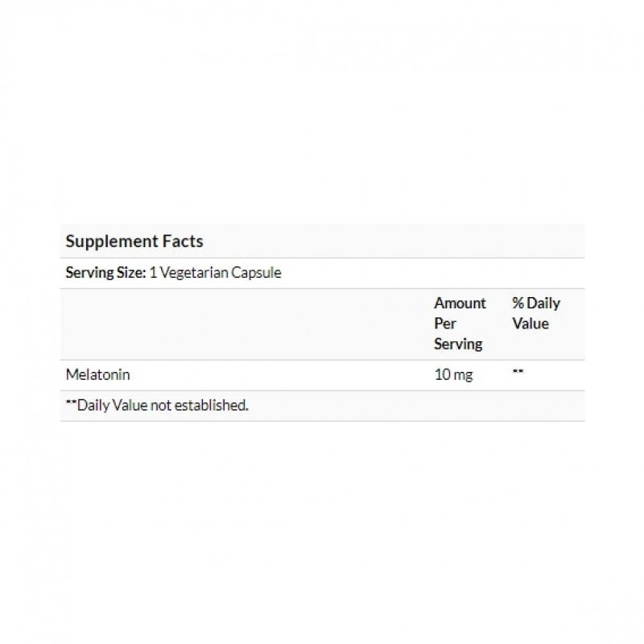Click the double asterisk in Melatonin row
The width and height of the screenshot is (644, 644).
point(518,374)
